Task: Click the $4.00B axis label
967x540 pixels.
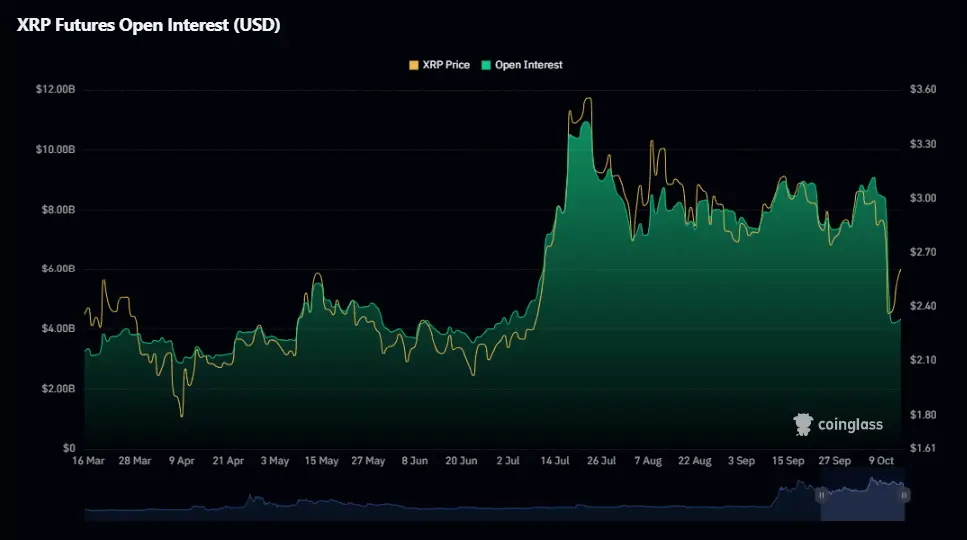Action: (58, 329)
